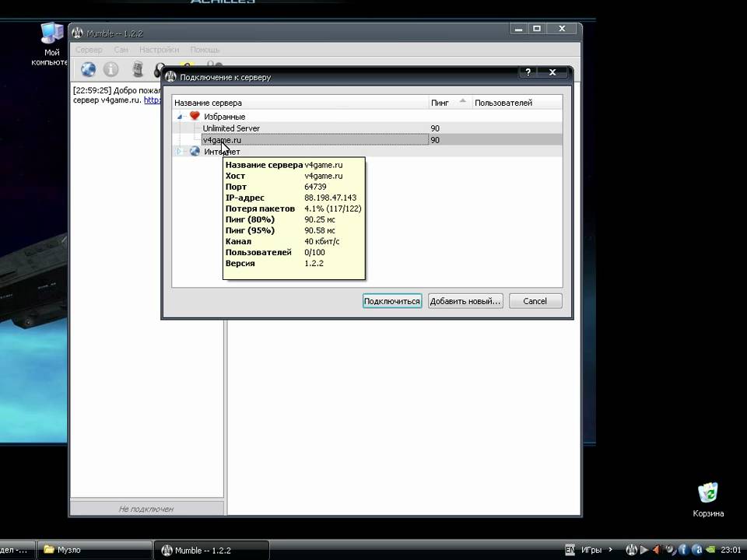Viewport: 747px width, 560px height.
Task: Click the Не подключен status text
Action: [146, 509]
